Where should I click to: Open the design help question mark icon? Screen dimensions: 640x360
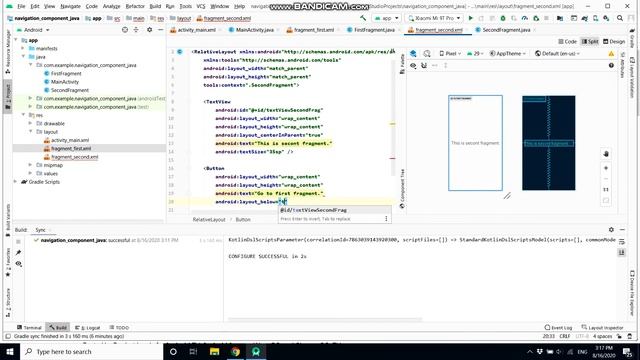[x=611, y=65]
